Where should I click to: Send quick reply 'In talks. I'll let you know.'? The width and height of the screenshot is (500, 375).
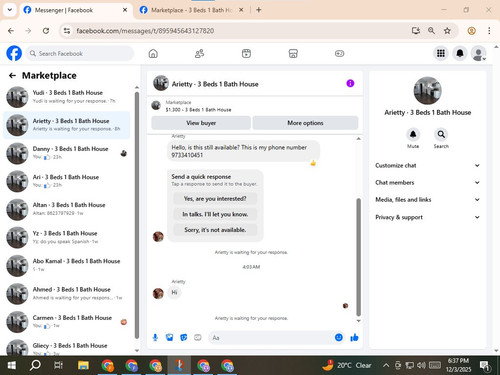pos(215,214)
